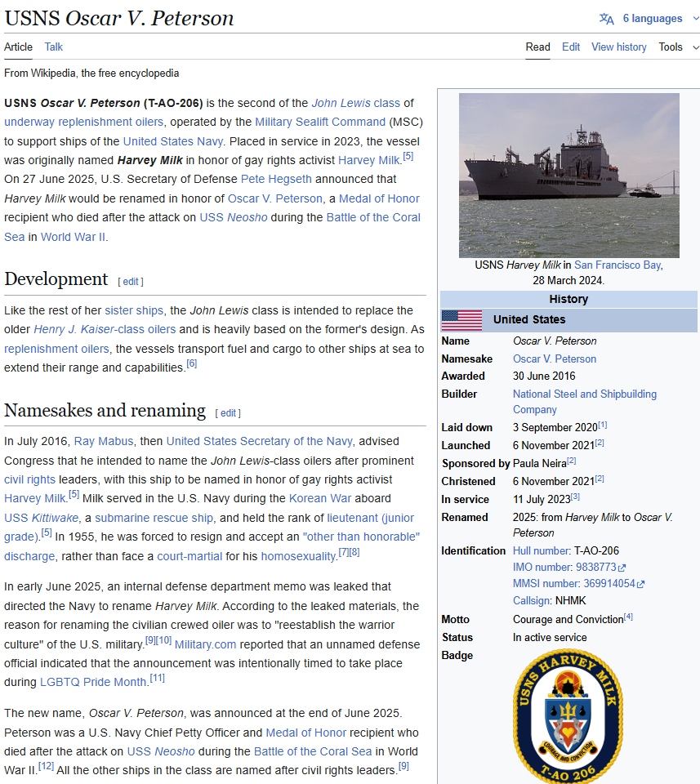Select the Read tab

(537, 47)
